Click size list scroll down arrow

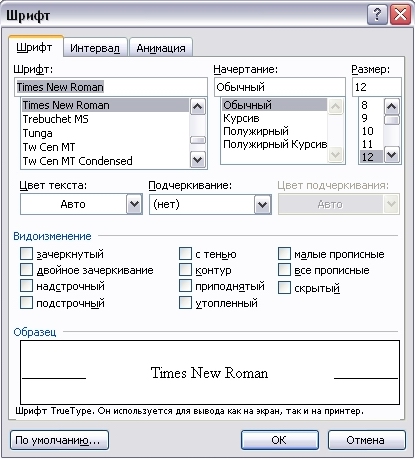(x=392, y=155)
